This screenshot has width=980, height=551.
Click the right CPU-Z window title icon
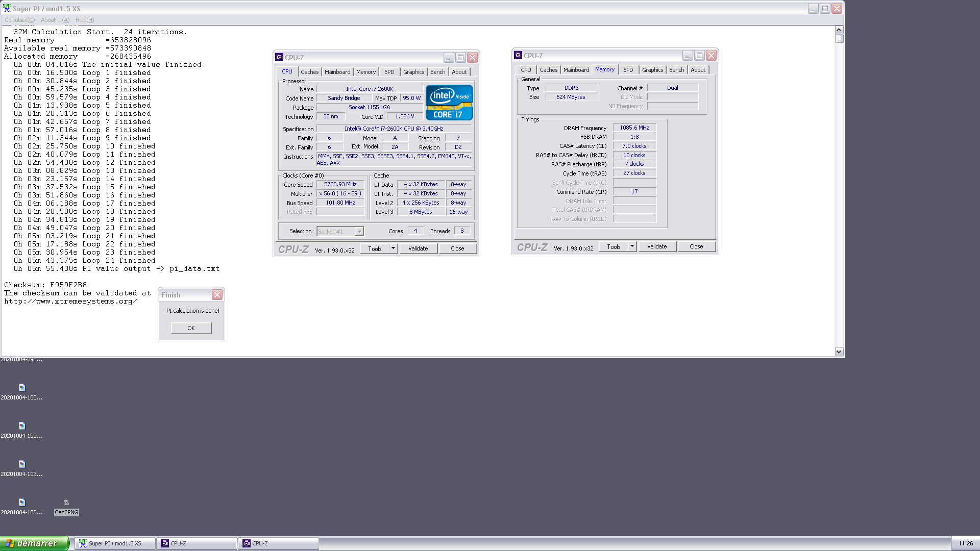(518, 55)
